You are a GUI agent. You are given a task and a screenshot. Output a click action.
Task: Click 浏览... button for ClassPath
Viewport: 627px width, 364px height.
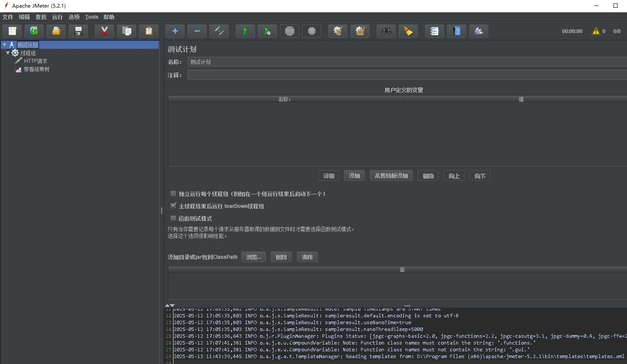[x=254, y=257]
